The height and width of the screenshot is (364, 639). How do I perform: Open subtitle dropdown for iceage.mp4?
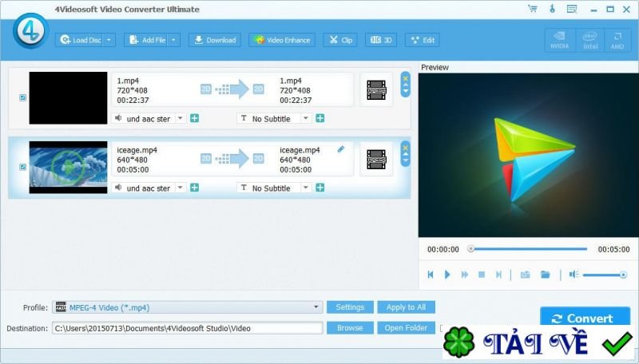[x=305, y=188]
